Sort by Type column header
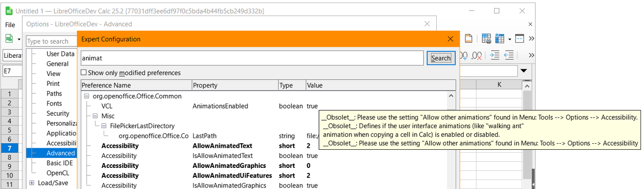This screenshot has width=644, height=189. point(292,85)
